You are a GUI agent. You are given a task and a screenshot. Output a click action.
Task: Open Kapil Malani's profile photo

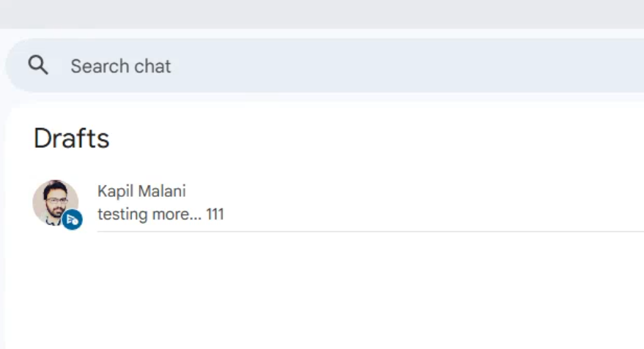coord(53,200)
